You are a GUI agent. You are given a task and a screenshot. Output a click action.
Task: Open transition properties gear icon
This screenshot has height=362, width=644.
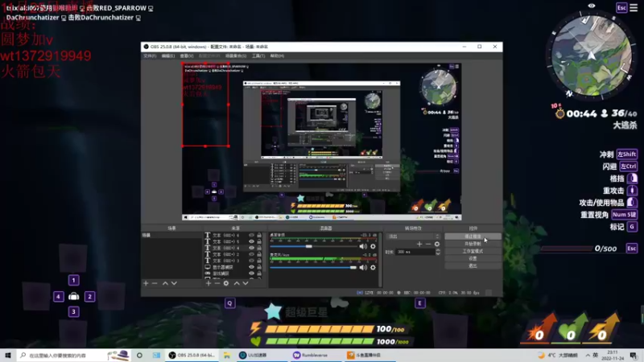[437, 244]
